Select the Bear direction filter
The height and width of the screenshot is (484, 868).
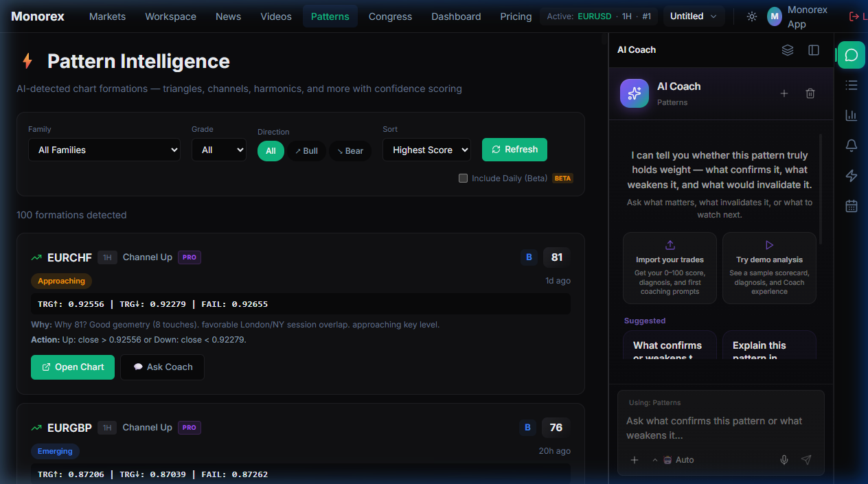point(350,151)
